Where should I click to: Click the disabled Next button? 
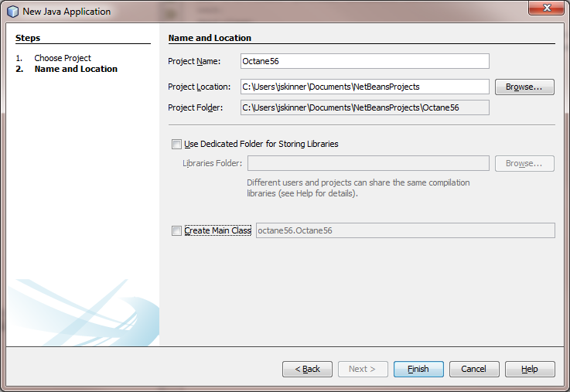tap(363, 369)
